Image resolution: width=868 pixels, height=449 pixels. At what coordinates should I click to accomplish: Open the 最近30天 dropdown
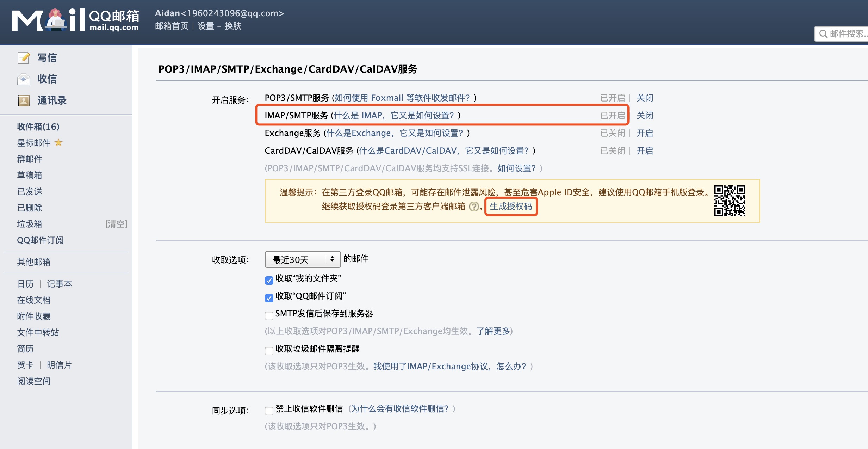[302, 260]
